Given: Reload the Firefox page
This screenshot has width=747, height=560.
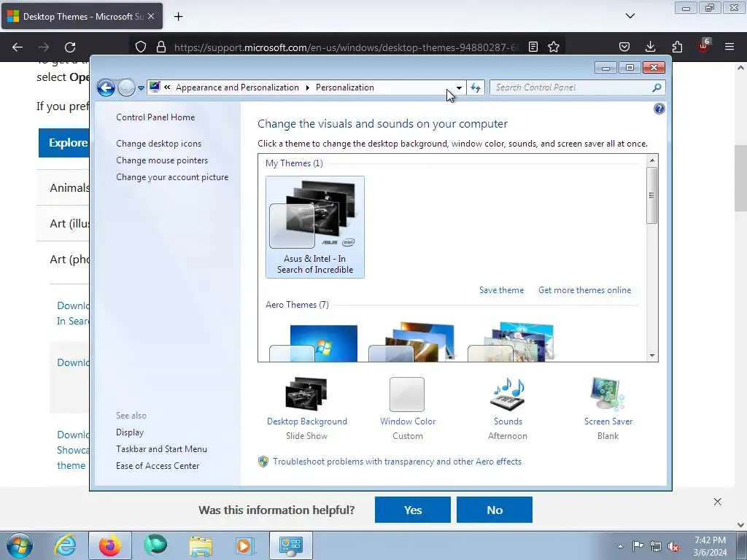Looking at the screenshot, I should (70, 47).
